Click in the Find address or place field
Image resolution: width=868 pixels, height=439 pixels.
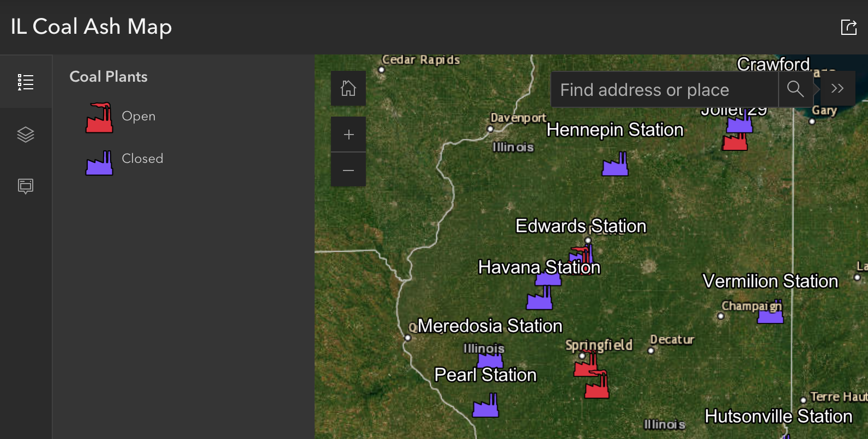point(663,90)
